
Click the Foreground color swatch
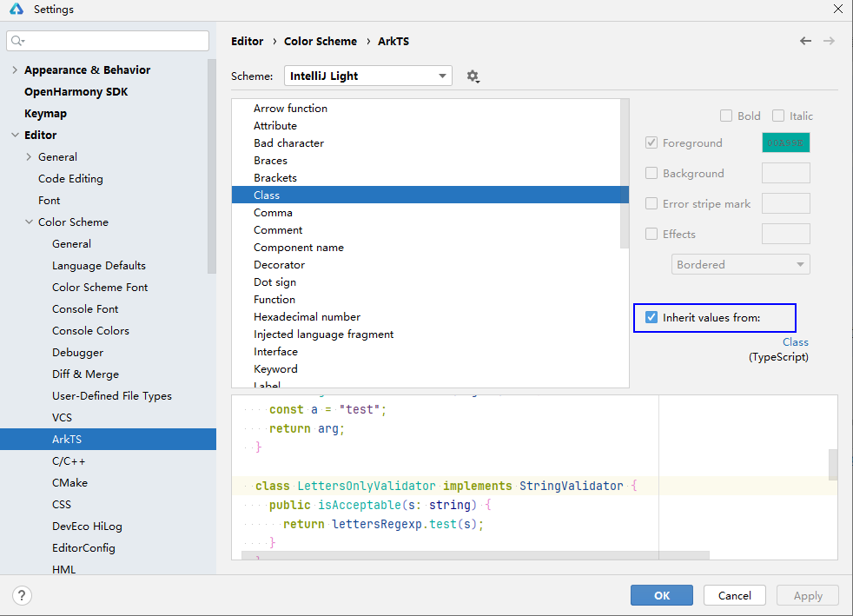point(785,143)
